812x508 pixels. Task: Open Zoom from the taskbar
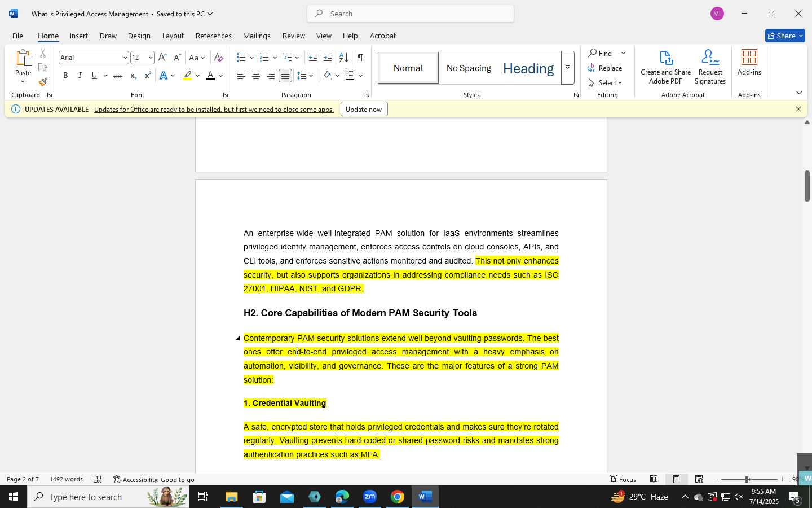click(370, 497)
